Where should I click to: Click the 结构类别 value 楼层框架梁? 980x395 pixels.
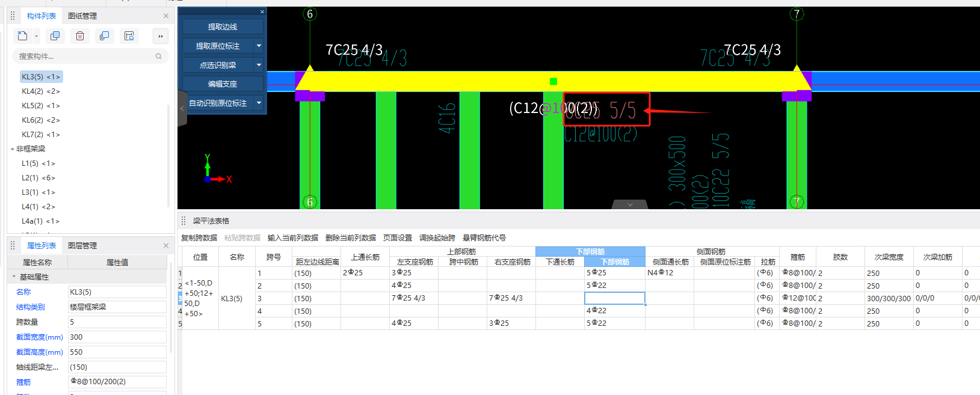[x=117, y=307]
